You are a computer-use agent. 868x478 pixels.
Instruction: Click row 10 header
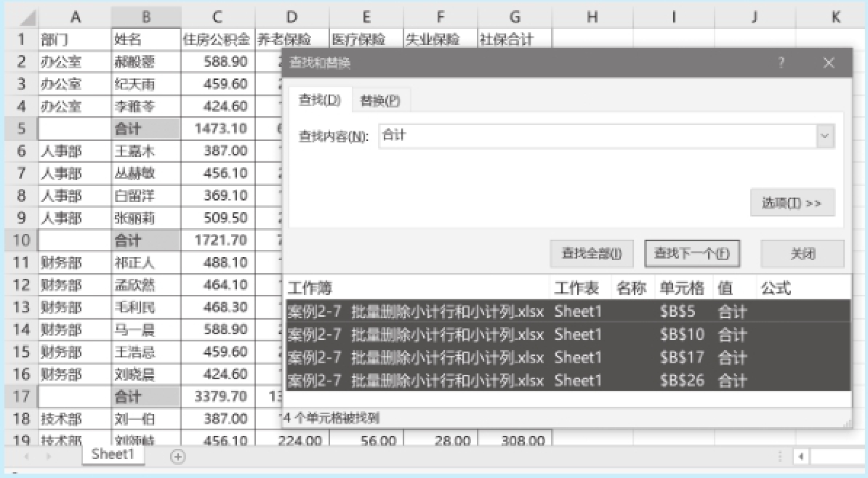(x=20, y=239)
